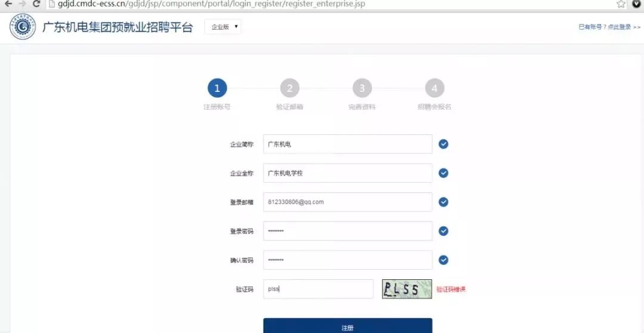Image resolution: width=644 pixels, height=333 pixels.
Task: Click the red 验证码错误 message
Action: (451, 289)
